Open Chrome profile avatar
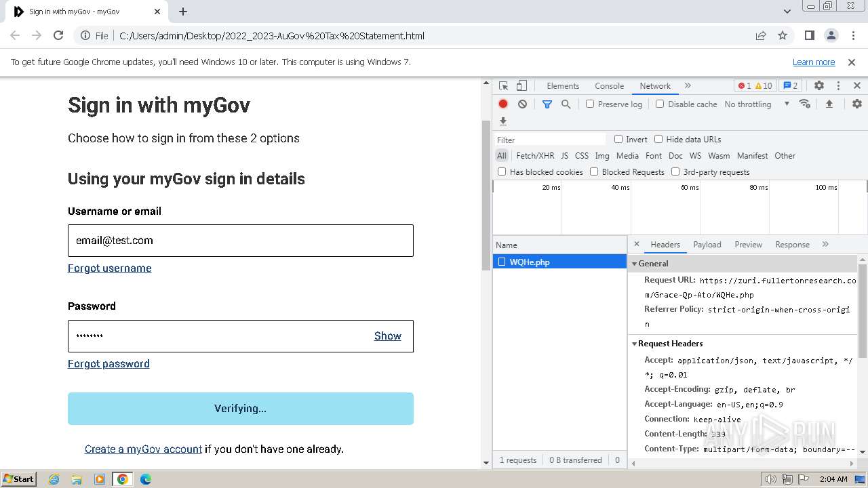Screen dimensions: 868x488 click(x=831, y=35)
